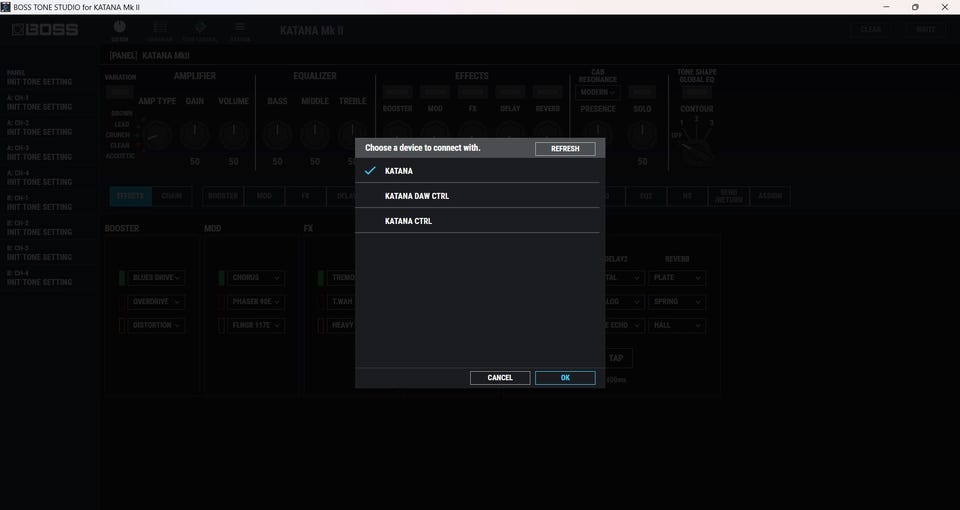Toggle the MOD effect on/off button

pos(435,92)
